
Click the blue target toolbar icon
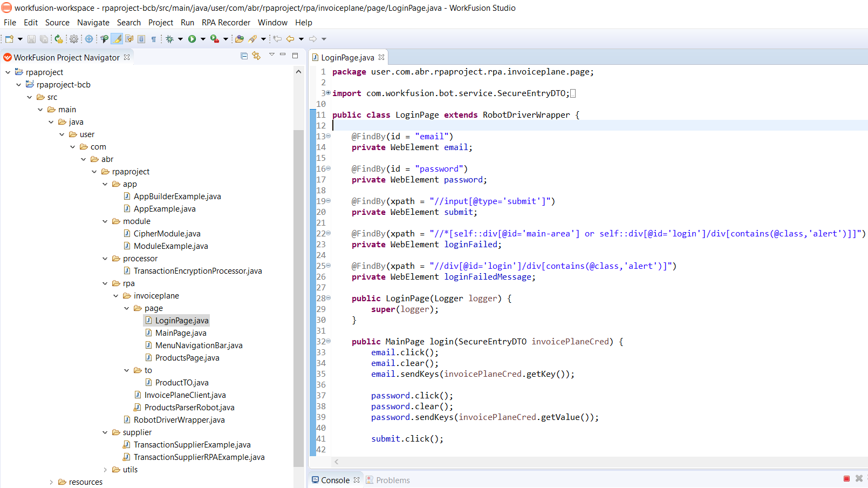point(89,39)
